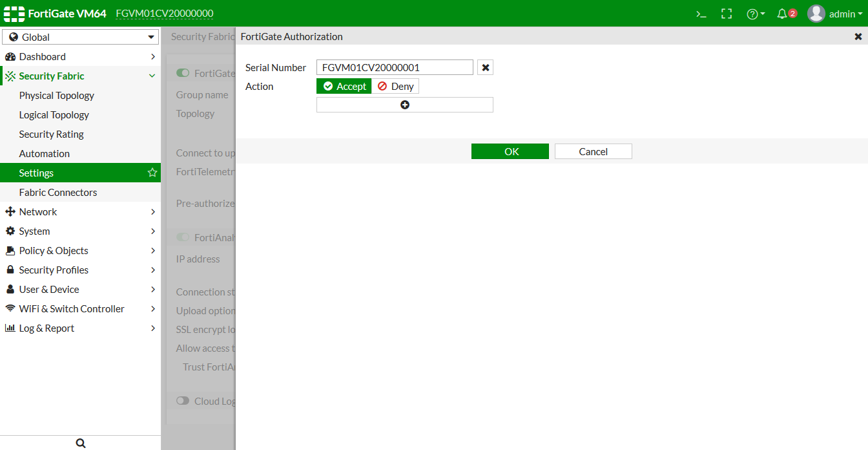Click the FGVM01CV20000000 hostname link
Screen dimensions: 868x450
tap(165, 14)
